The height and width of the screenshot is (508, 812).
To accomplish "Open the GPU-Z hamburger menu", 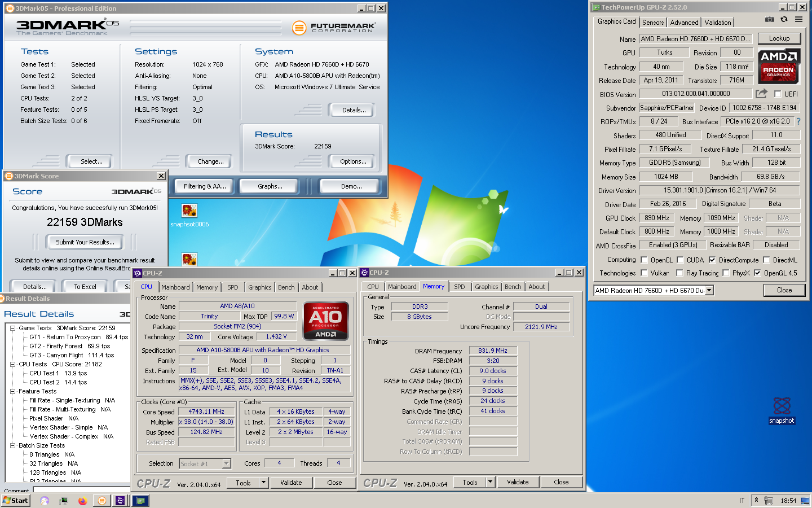I will (798, 19).
